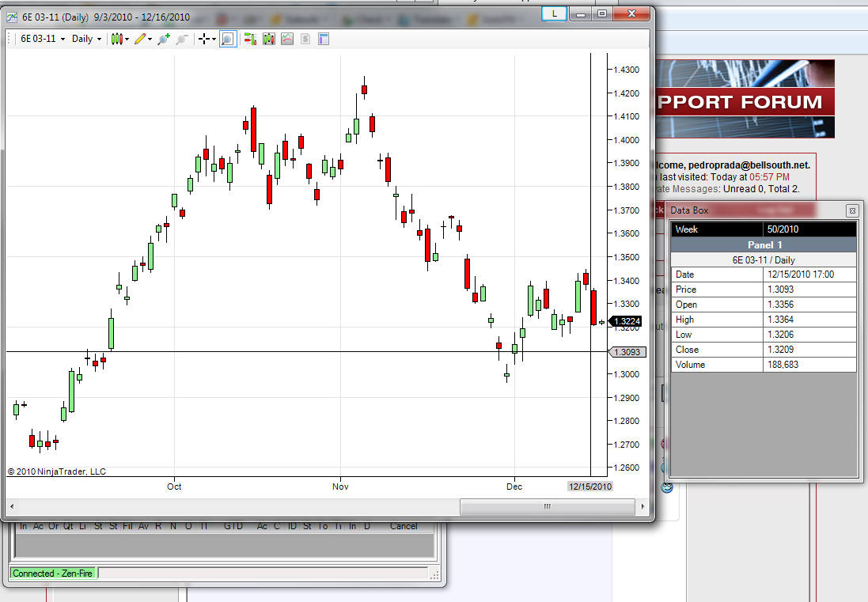
Task: Click the Date value 12/15/2010 17:00
Action: [x=810, y=274]
